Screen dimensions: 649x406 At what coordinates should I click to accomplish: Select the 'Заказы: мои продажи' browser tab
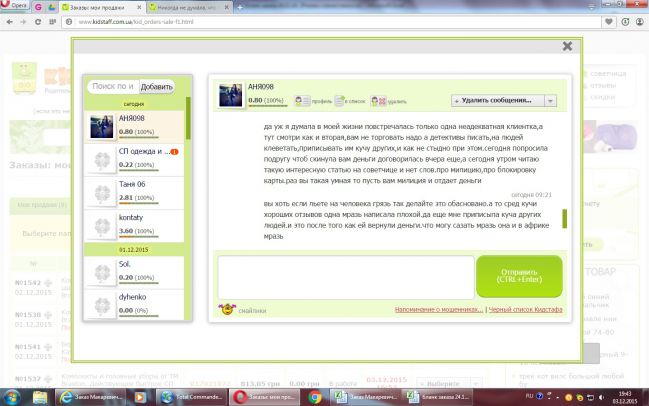[98, 6]
